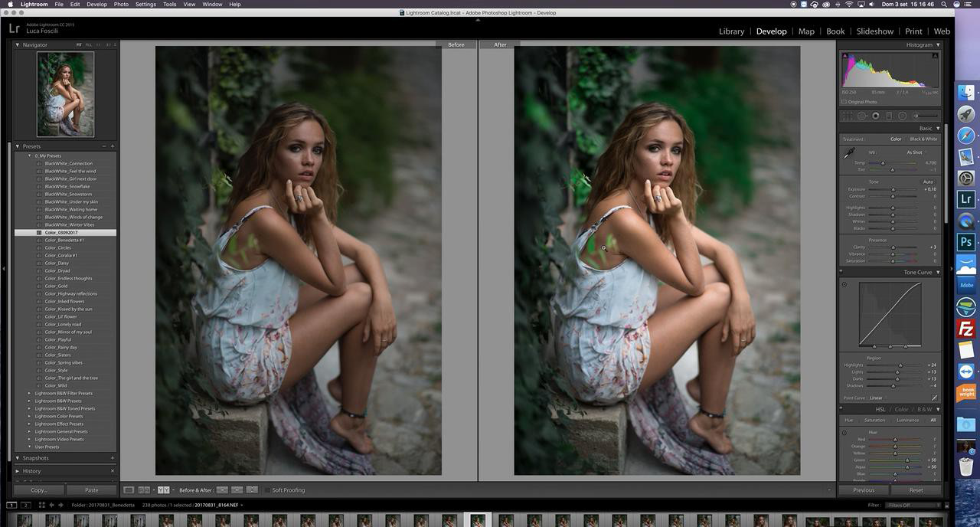
Task: Click the Paste button
Action: (x=91, y=489)
